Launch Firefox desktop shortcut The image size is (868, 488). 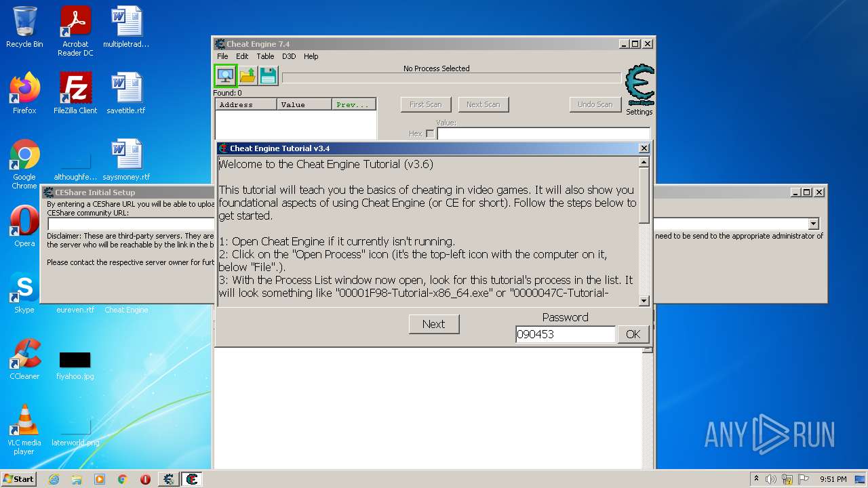(x=24, y=94)
